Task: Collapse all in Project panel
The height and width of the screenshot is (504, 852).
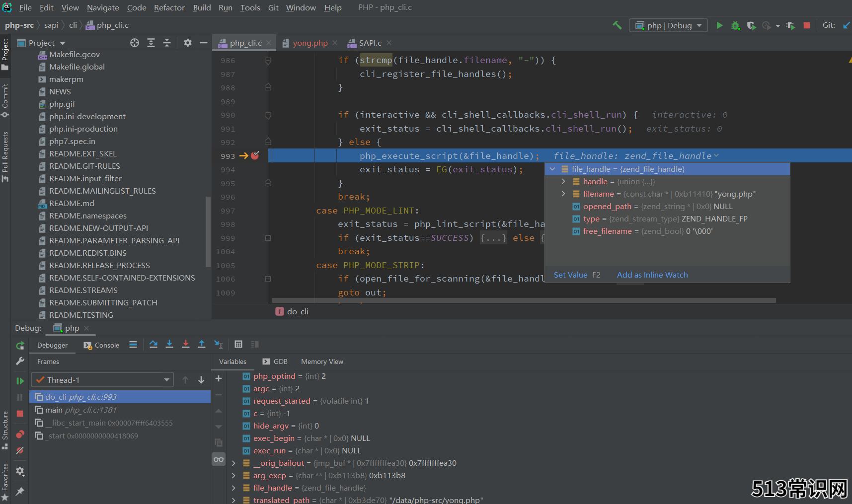Action: (167, 43)
